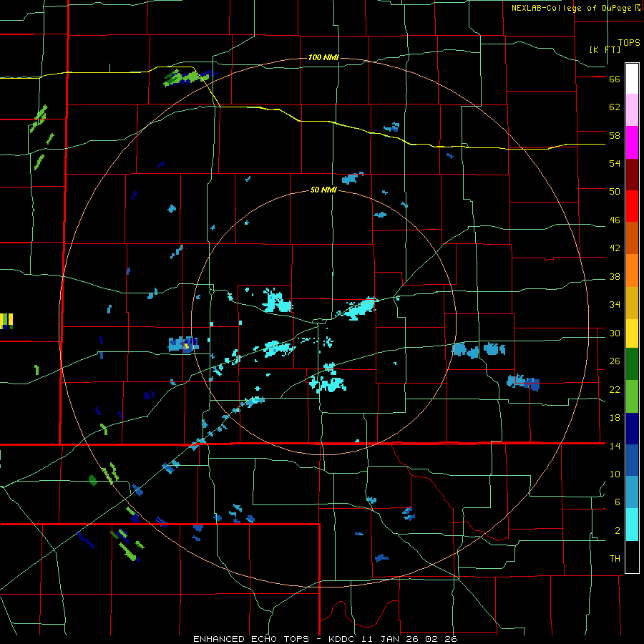Viewport: 644px width, 644px height.
Task: Click the dark green legend band
Action: (x=632, y=364)
